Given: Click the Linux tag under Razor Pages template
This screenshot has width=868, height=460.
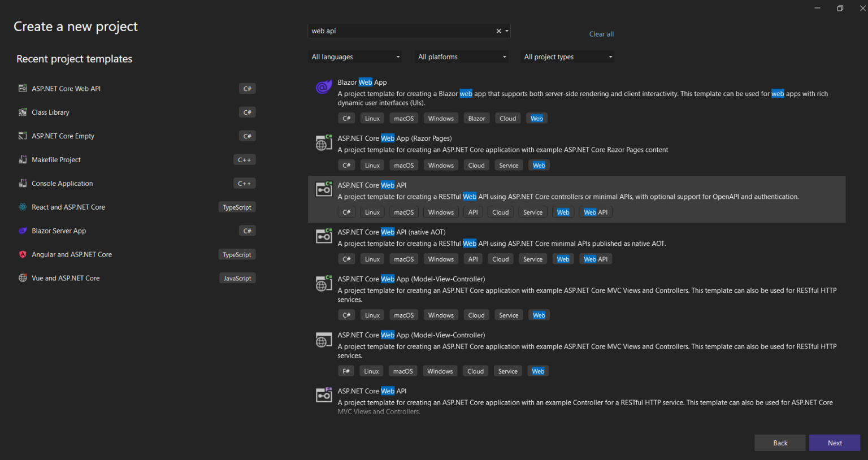Looking at the screenshot, I should 372,164.
